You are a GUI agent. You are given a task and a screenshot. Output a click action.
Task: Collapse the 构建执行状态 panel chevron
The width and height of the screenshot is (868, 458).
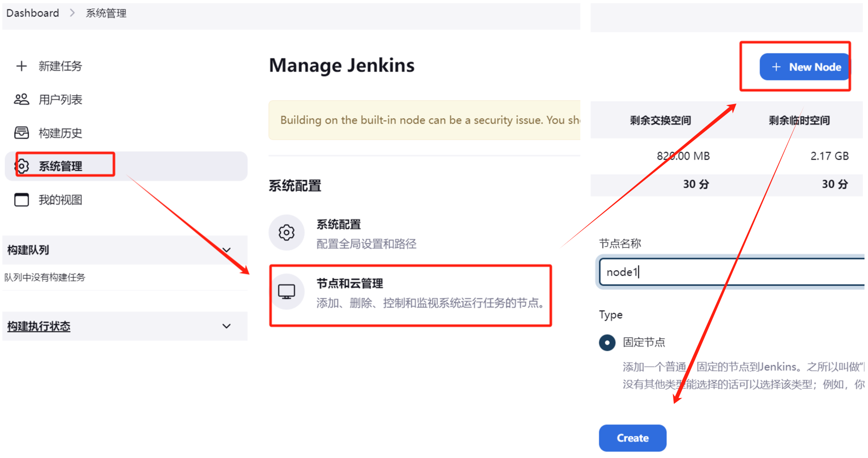coord(227,326)
